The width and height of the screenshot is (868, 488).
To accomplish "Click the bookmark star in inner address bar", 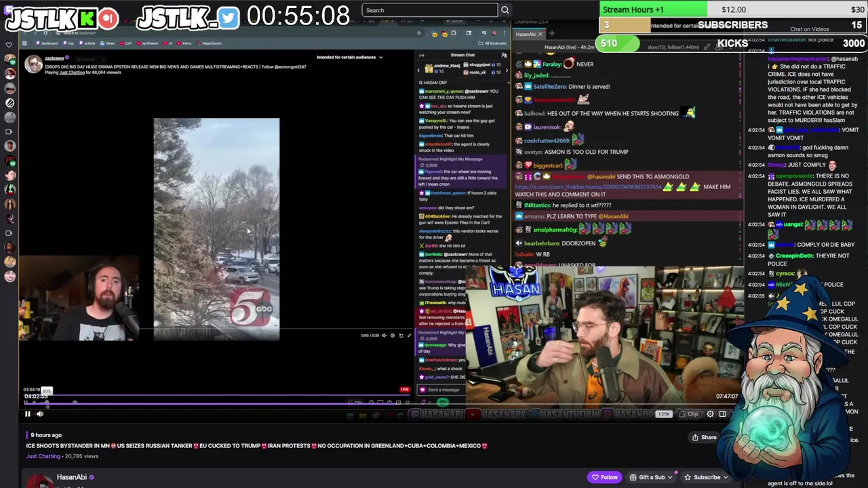I will tap(419, 33).
